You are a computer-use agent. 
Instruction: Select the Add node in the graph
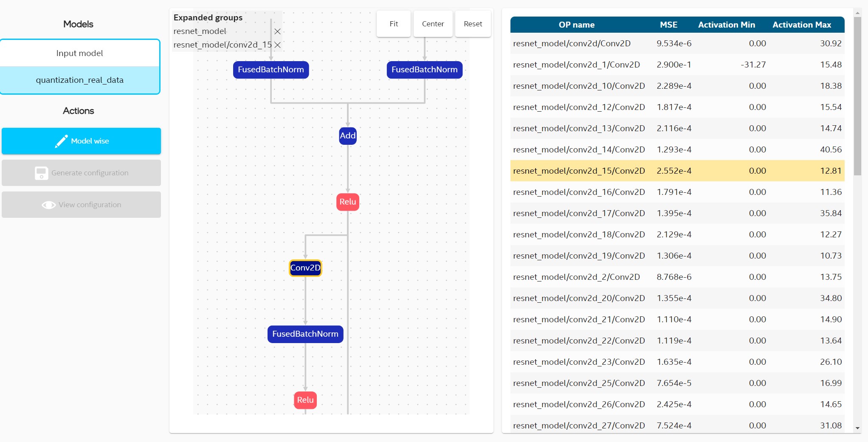[348, 136]
